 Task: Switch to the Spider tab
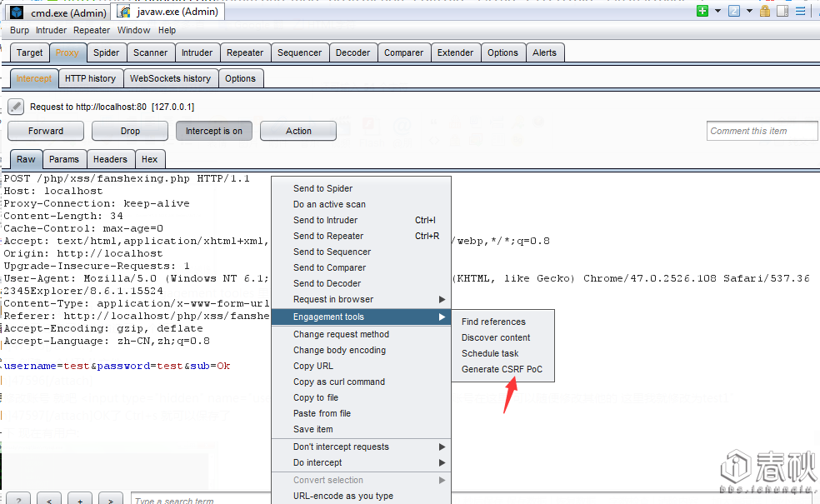pyautogui.click(x=106, y=52)
